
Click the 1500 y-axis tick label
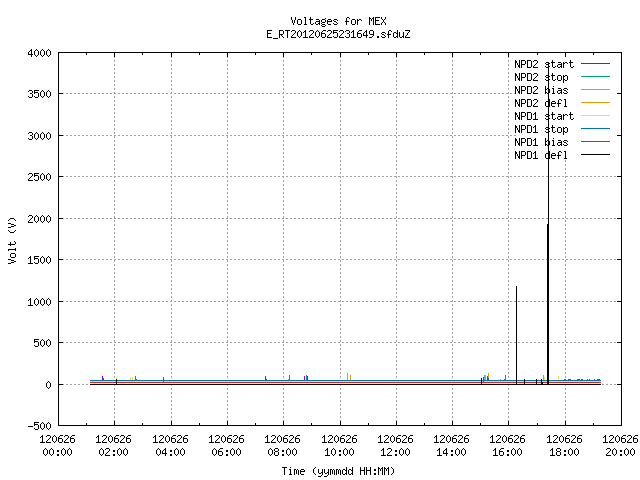click(40, 260)
